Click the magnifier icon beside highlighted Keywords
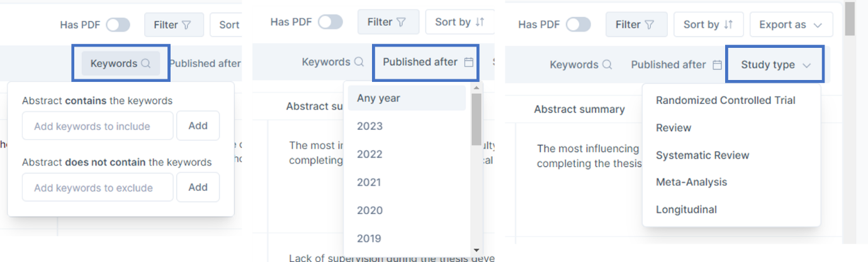The image size is (868, 262). 146,64
